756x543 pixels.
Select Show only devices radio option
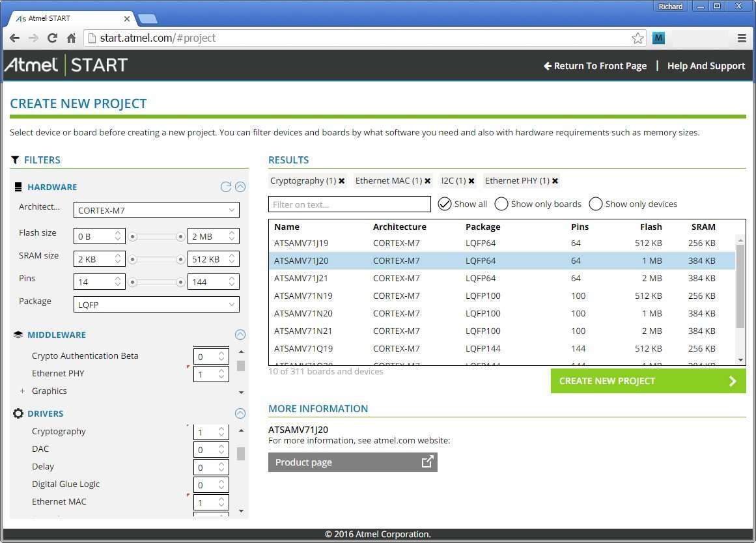point(596,204)
